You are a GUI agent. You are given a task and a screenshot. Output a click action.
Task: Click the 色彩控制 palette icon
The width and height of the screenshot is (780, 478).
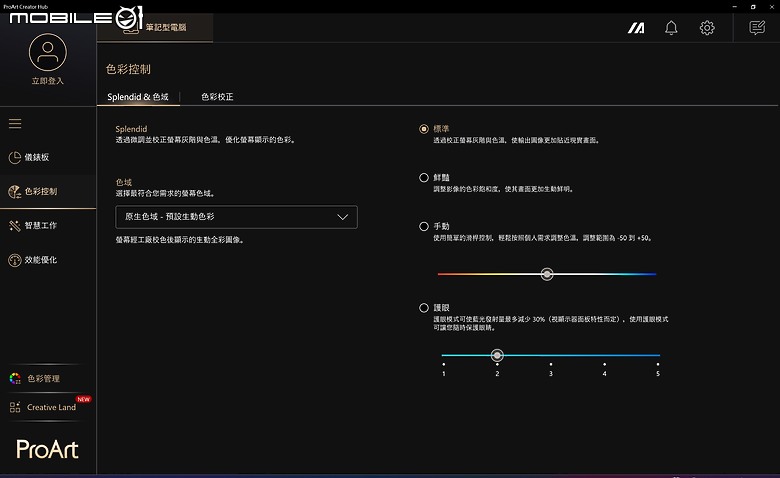14,191
